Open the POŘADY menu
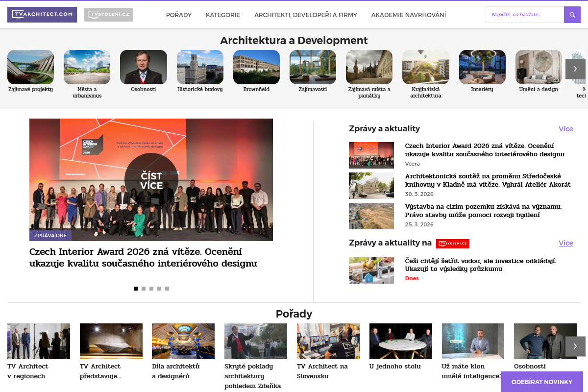The width and height of the screenshot is (588, 392). pos(179,15)
